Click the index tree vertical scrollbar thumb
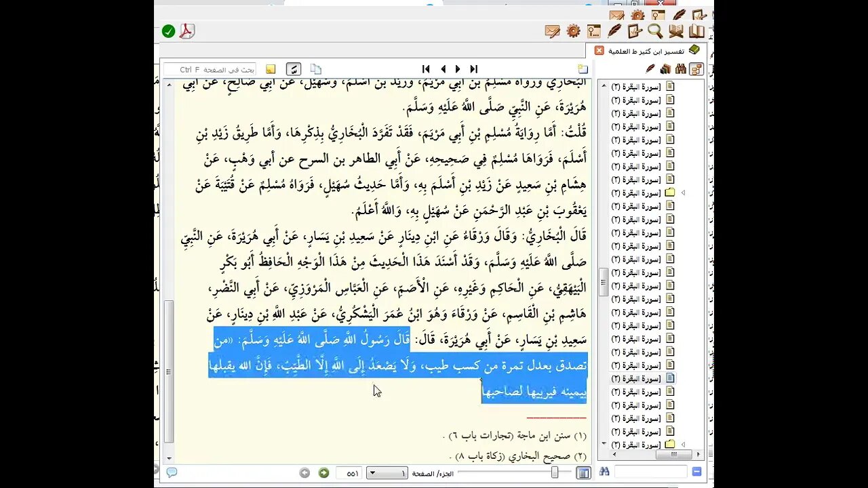This screenshot has height=488, width=868. coord(602,283)
